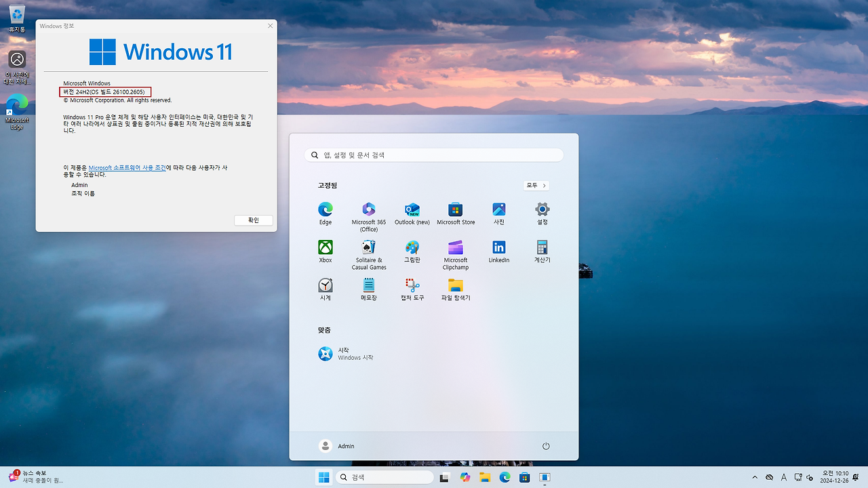Open the 그림판 (Paint) app
868x488 pixels.
tap(412, 248)
